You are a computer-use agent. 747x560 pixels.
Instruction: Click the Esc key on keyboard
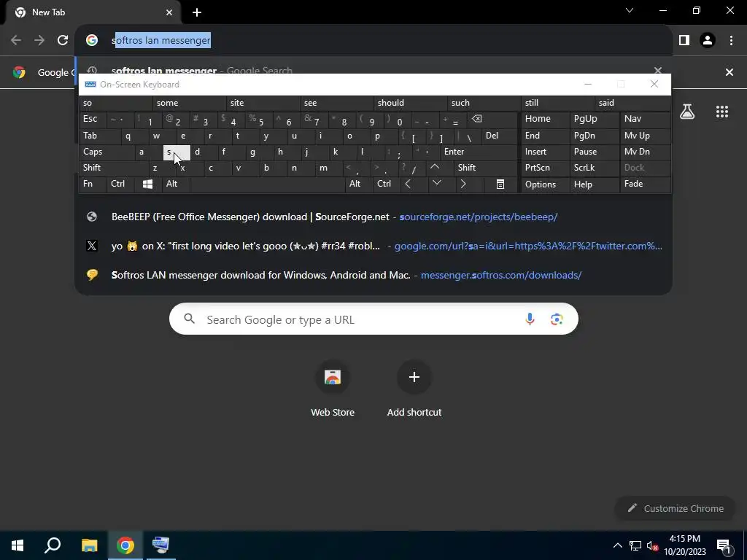coord(93,119)
